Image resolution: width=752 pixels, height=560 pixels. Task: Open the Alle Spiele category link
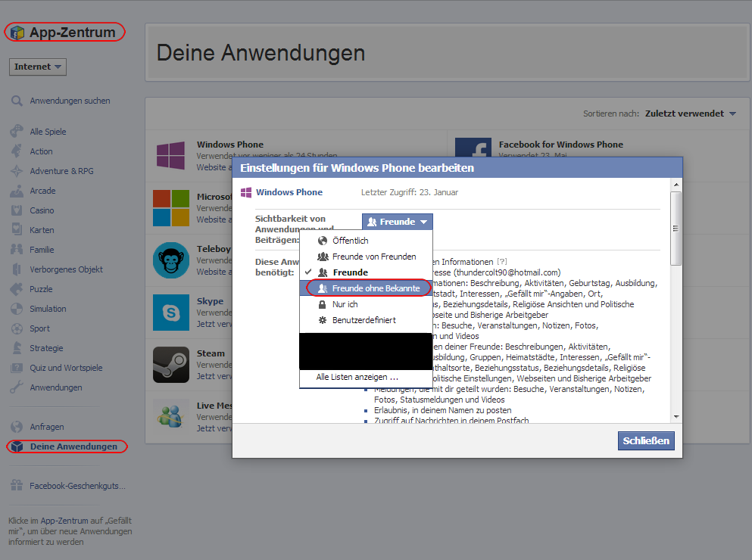(x=48, y=132)
